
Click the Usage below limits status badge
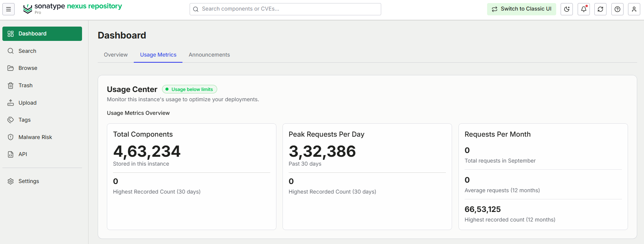(x=190, y=89)
